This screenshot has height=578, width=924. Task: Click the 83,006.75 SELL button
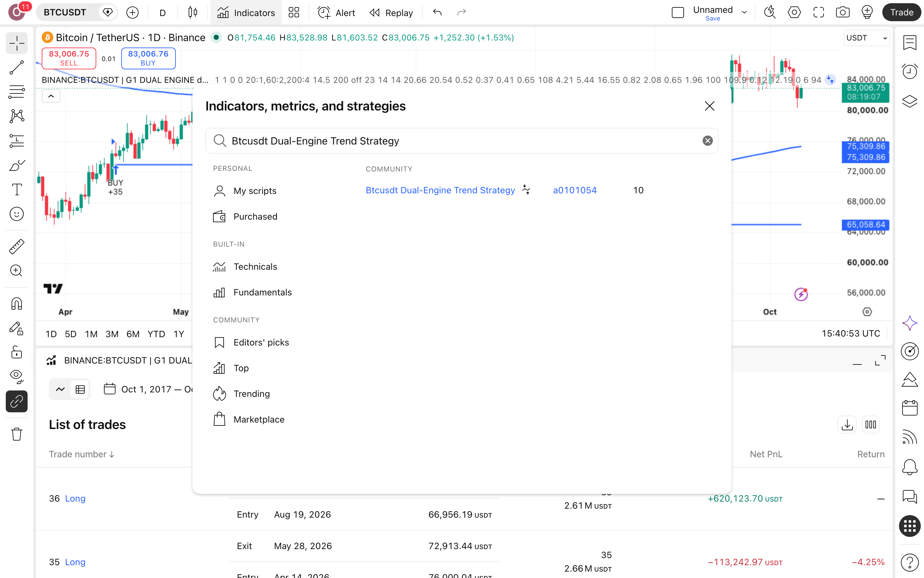[69, 58]
